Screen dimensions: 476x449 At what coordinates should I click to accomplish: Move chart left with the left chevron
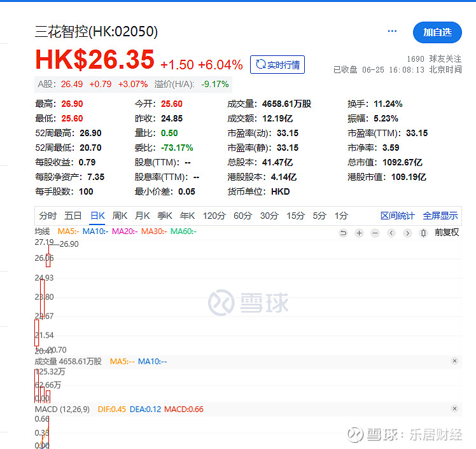(391, 233)
